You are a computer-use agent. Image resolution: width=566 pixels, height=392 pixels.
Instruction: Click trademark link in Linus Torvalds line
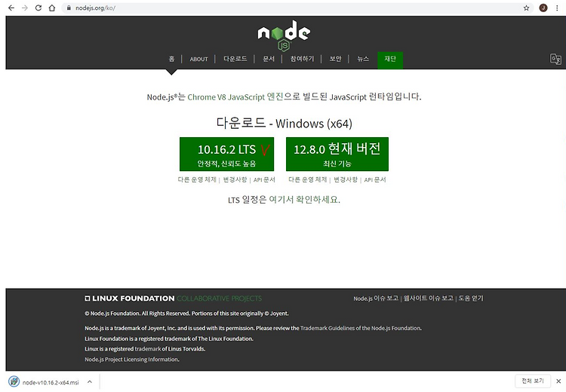coord(148,349)
